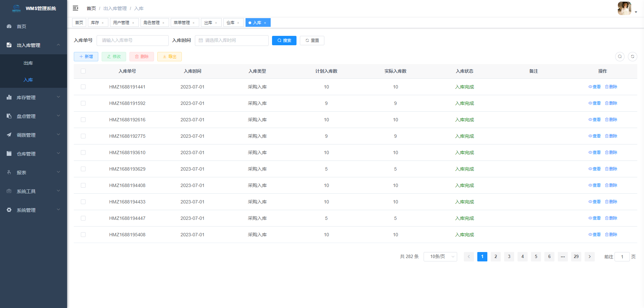Check the row HMZ1688192775 checkbox

[x=83, y=136]
